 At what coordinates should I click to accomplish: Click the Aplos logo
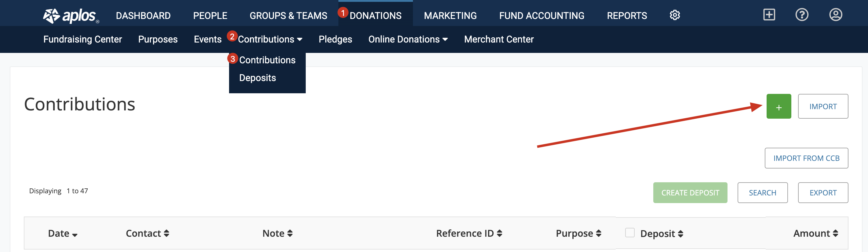pos(71,16)
